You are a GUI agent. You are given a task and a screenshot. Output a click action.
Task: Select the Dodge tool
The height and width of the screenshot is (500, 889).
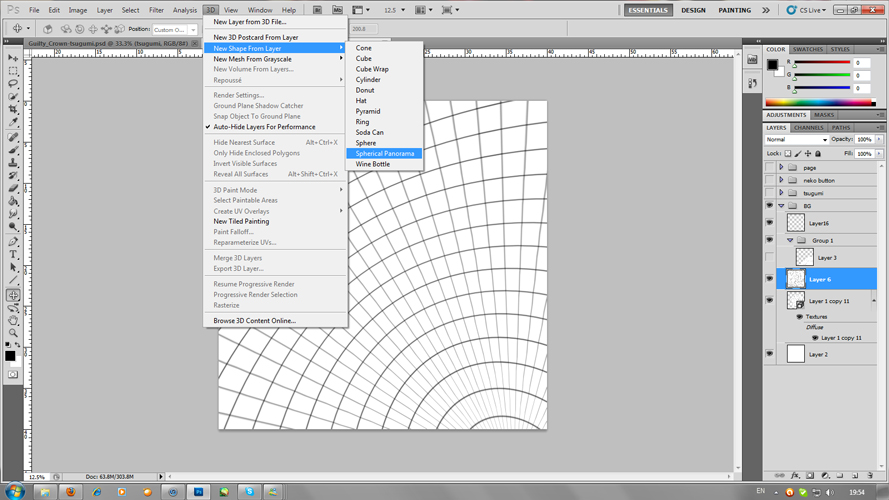click(x=13, y=227)
